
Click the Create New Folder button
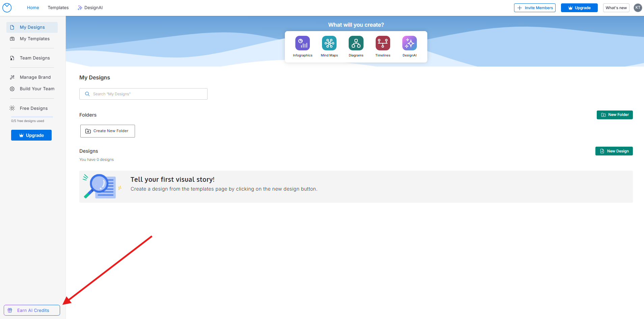(108, 131)
